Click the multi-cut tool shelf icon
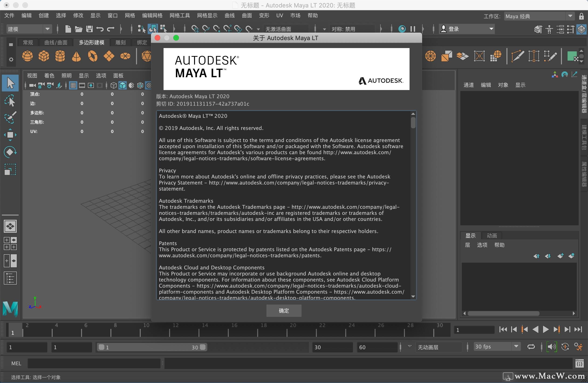 pyautogui.click(x=518, y=56)
